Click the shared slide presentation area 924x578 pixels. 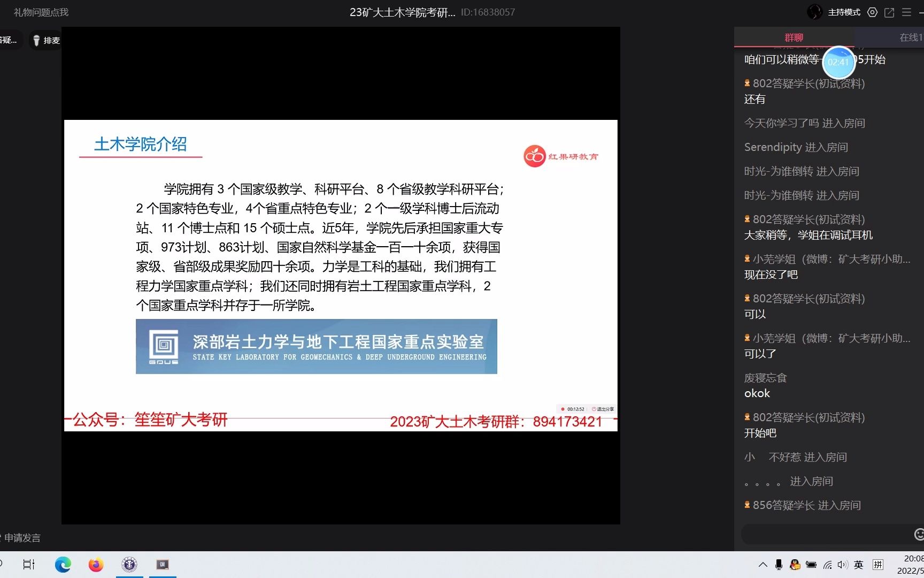[341, 275]
